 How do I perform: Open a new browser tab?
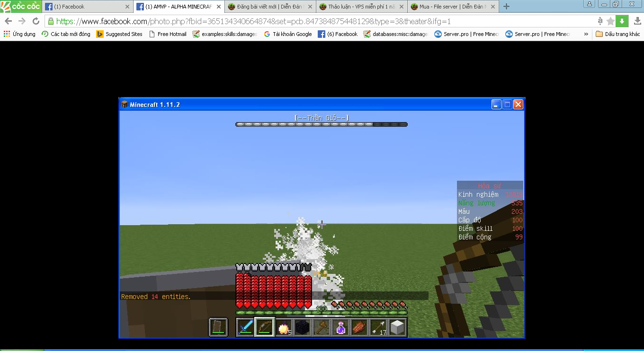point(506,7)
